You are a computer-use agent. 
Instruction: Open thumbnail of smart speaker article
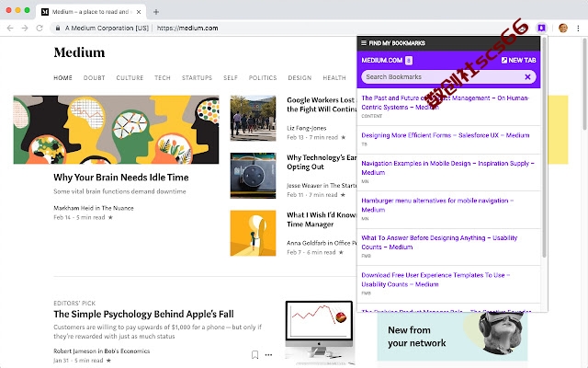(254, 176)
